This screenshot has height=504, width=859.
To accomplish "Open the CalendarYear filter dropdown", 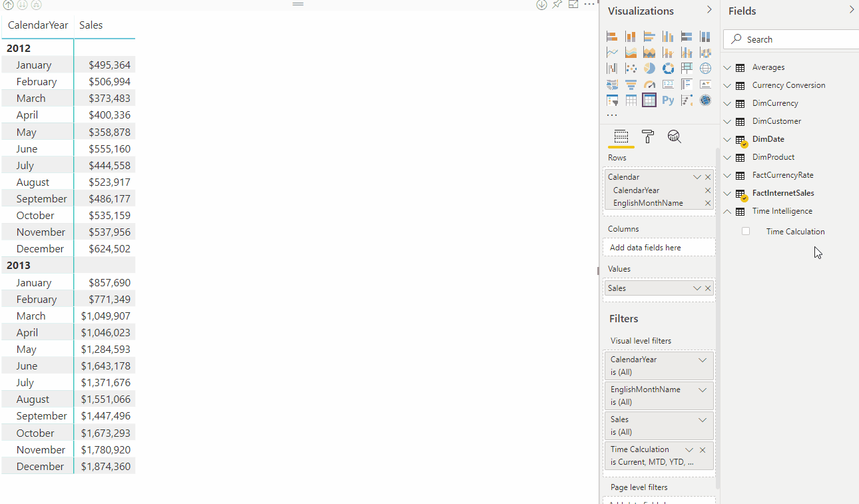I will pos(702,360).
